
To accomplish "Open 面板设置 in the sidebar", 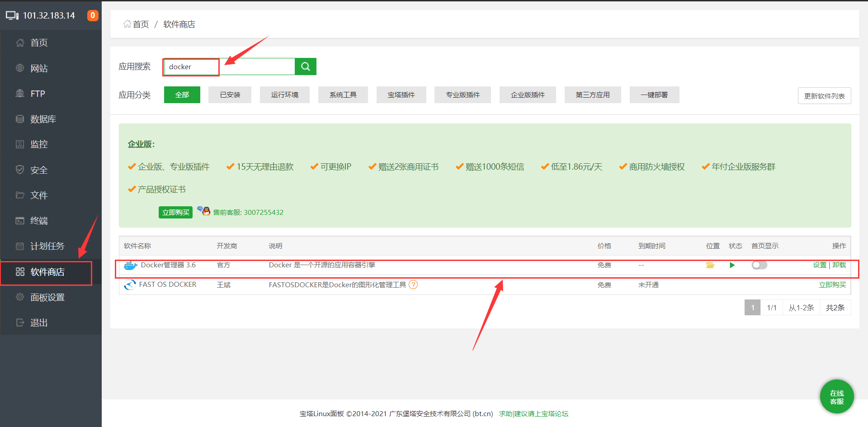I will click(51, 297).
